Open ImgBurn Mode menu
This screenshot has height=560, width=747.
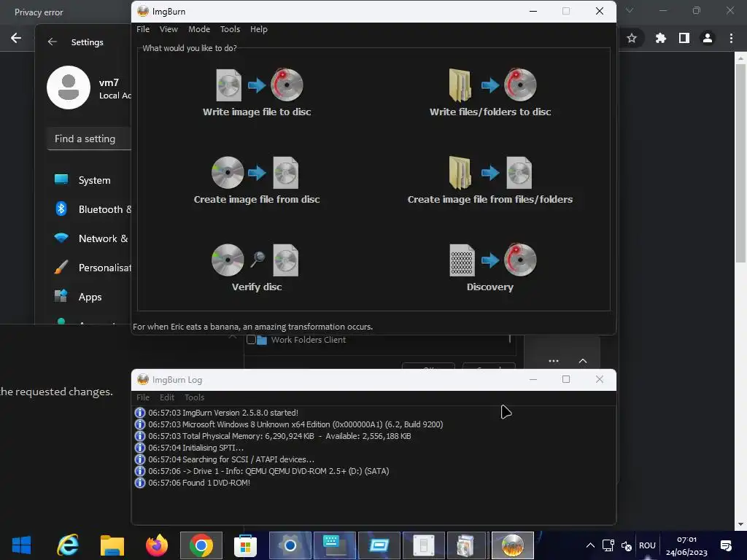[x=199, y=29]
